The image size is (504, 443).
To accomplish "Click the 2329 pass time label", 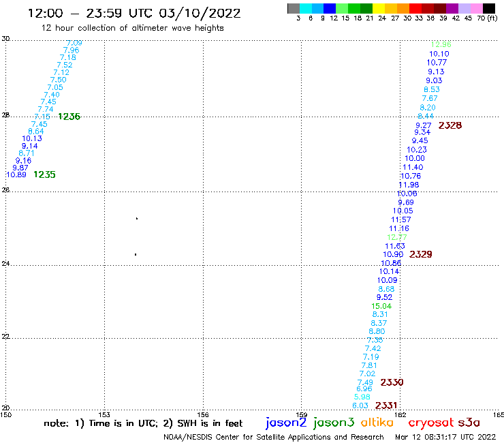I will 420,254.
